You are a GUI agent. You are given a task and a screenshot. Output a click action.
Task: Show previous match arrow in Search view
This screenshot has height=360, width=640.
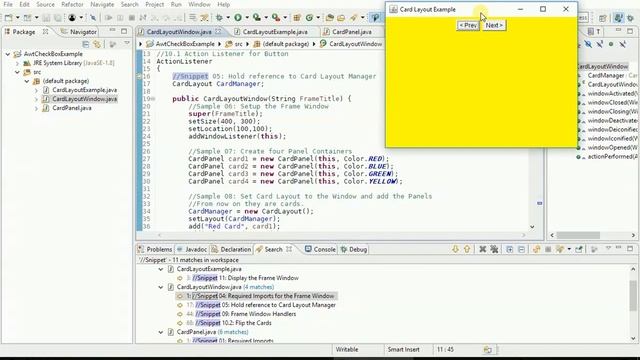tap(467, 249)
